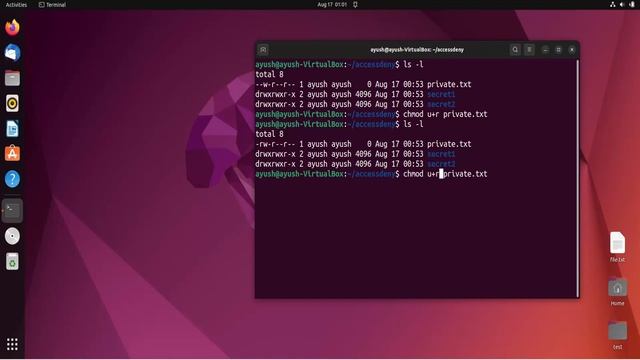Open Rhythmbox music player from the dock
Viewport: 640px width, 360px height.
tap(12, 103)
